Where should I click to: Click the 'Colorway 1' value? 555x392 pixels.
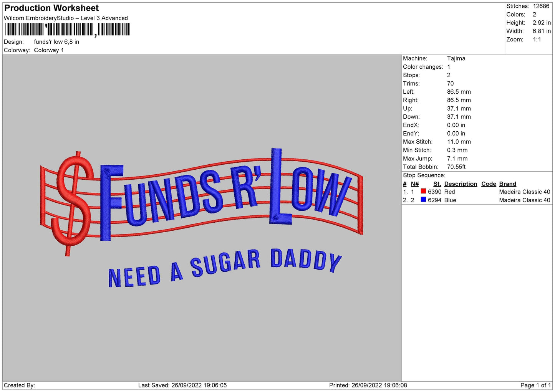(49, 50)
